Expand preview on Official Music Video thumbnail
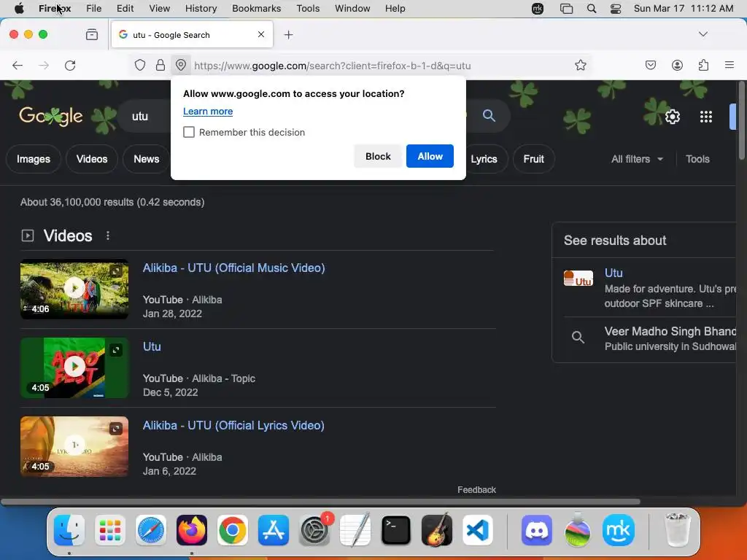Screen dimensions: 747x560 [116, 271]
